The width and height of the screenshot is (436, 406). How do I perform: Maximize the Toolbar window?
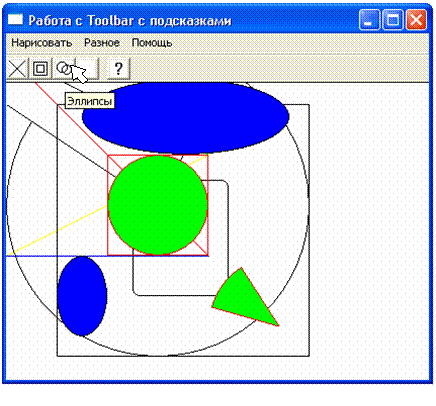(393, 20)
